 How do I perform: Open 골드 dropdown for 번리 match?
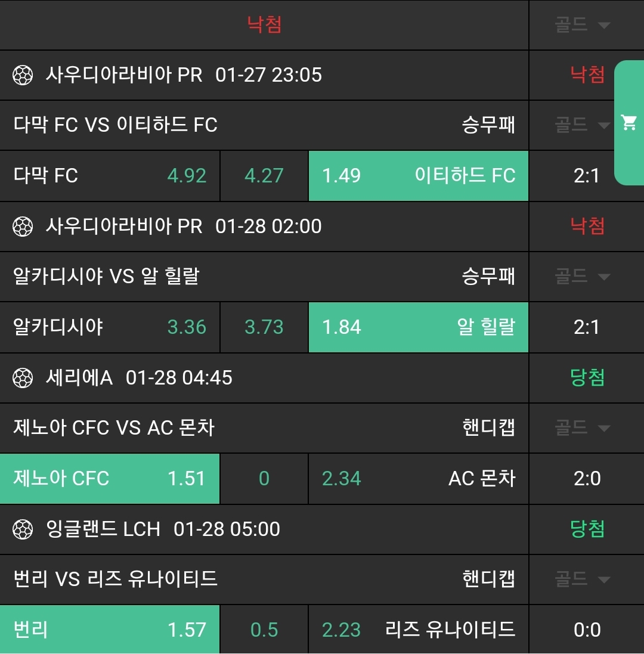coord(583,579)
